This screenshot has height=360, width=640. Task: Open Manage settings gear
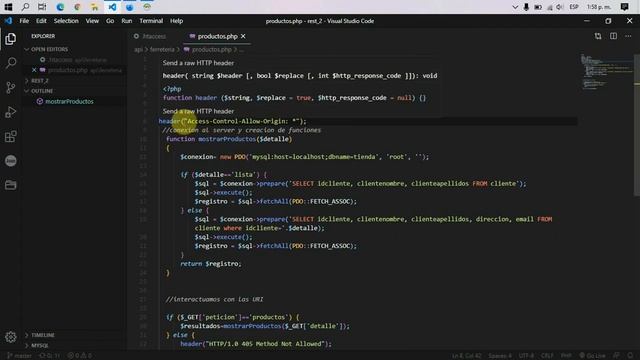click(11, 337)
